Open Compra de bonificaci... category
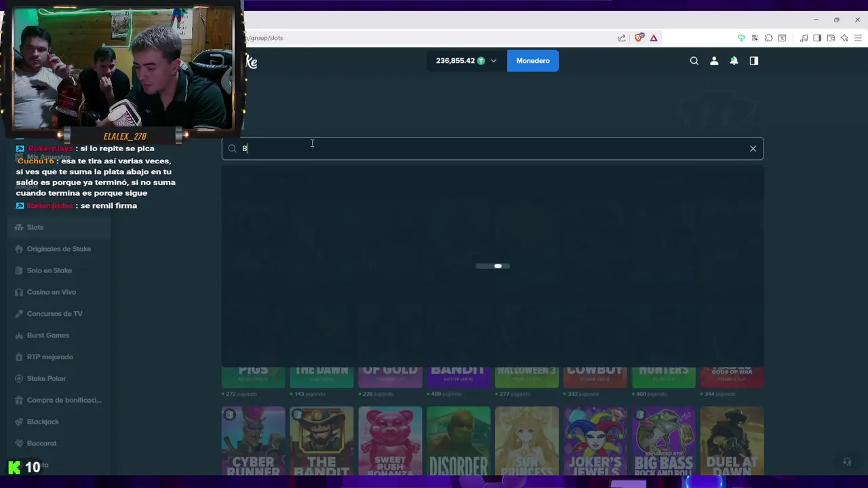 (64, 400)
